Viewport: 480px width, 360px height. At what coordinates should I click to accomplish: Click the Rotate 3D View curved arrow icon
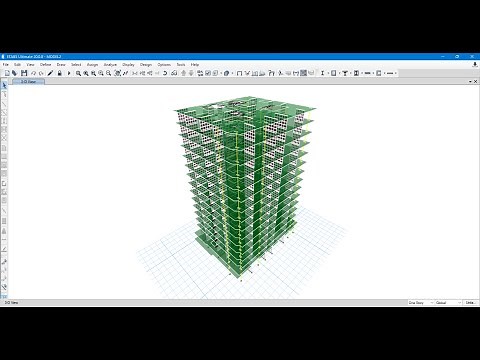pos(165,73)
